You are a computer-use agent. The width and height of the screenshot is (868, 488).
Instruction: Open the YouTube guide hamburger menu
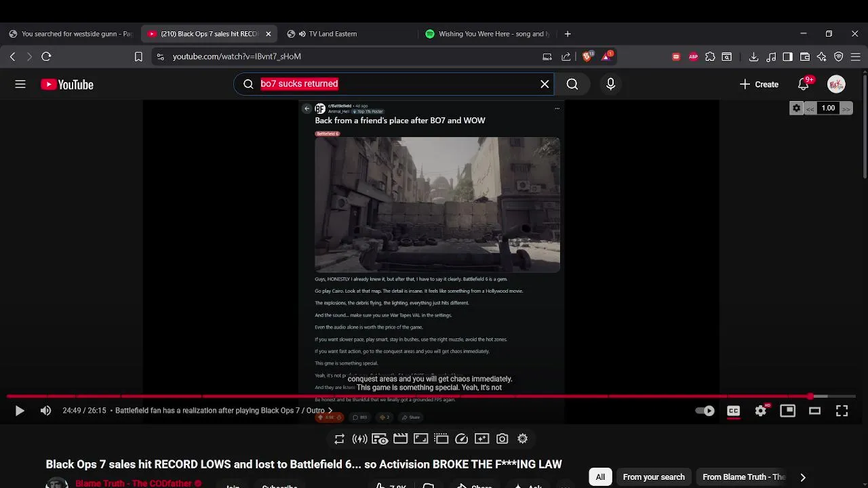[x=20, y=84]
